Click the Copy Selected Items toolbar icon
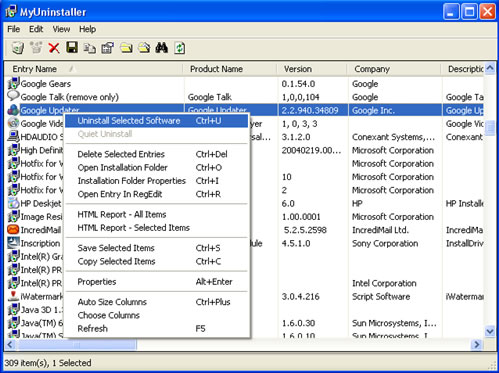The width and height of the screenshot is (499, 373). (90, 48)
